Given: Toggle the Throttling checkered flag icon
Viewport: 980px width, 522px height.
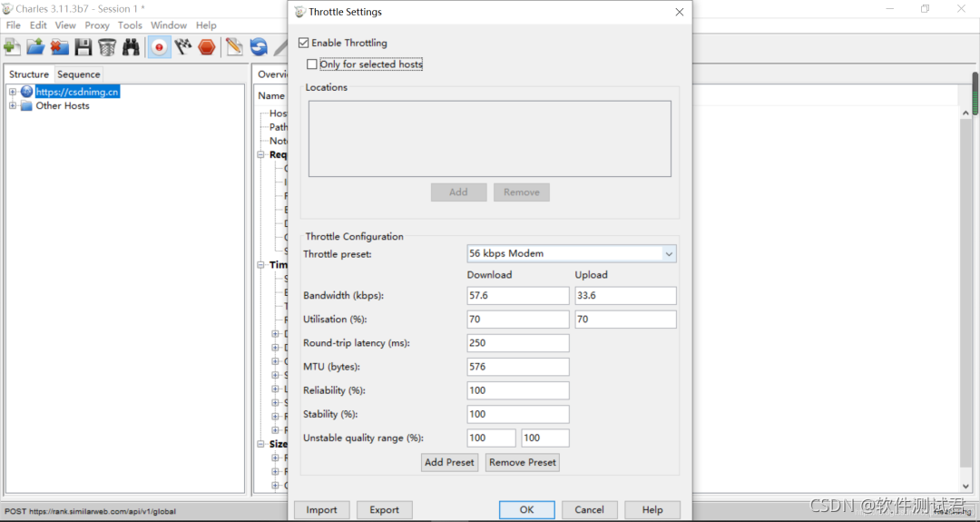Looking at the screenshot, I should 183,47.
